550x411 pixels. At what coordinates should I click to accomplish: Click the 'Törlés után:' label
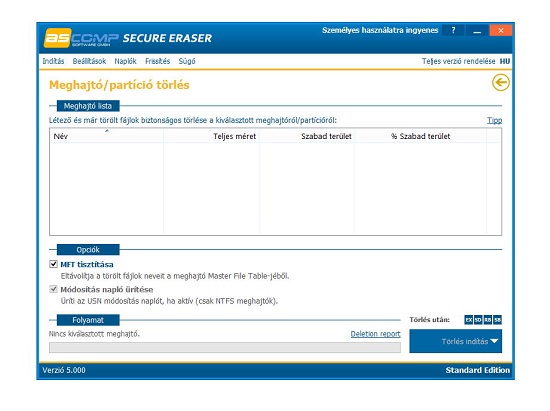429,320
